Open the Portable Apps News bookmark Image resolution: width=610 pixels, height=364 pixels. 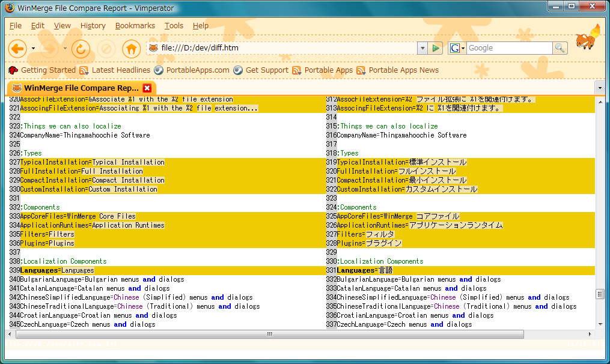point(398,70)
